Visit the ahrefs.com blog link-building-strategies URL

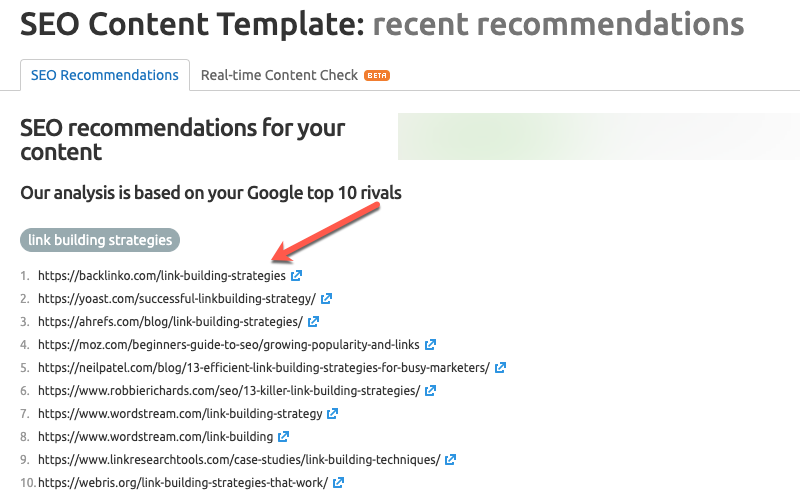pos(170,321)
